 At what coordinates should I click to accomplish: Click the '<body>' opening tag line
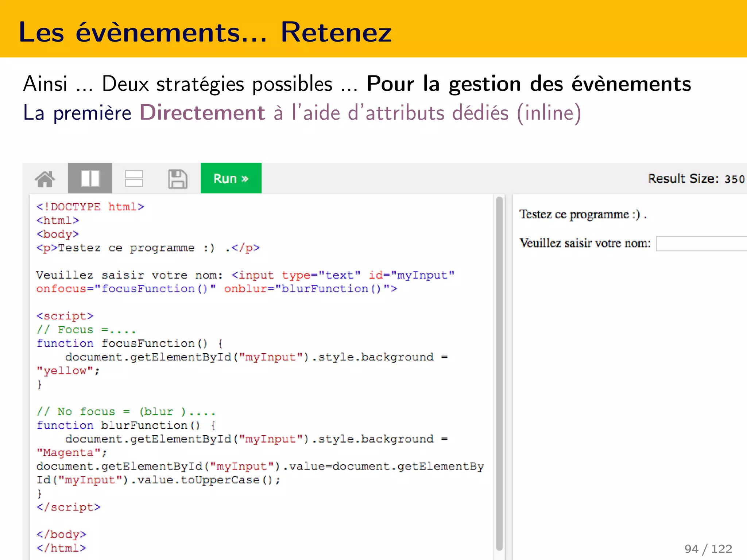[58, 234]
